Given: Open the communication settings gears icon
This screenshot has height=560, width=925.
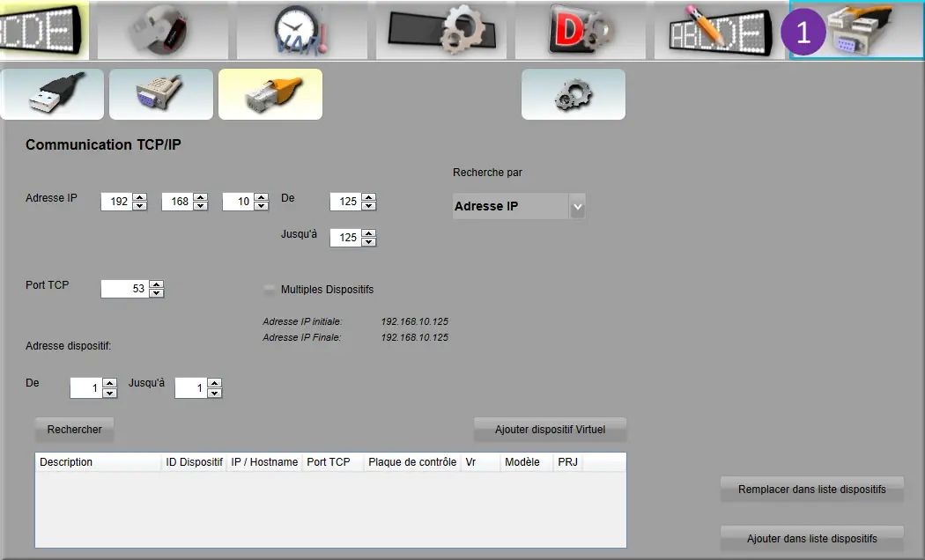Looking at the screenshot, I should [x=573, y=94].
